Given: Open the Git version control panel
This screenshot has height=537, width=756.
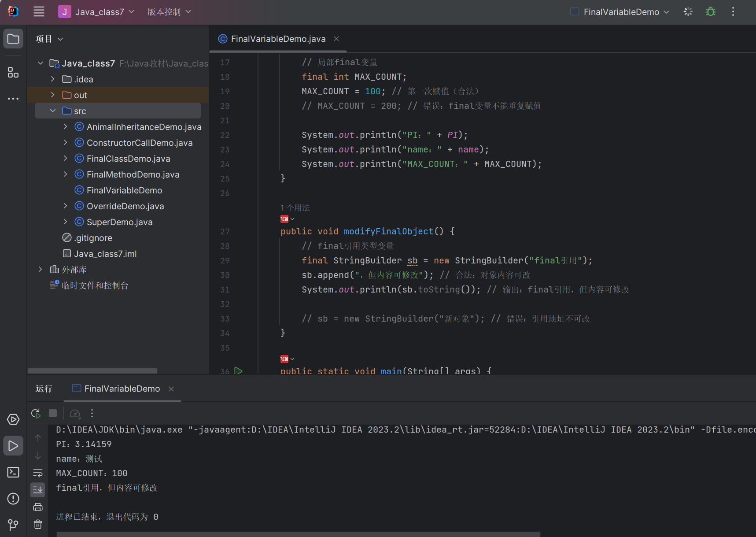Looking at the screenshot, I should (x=13, y=525).
